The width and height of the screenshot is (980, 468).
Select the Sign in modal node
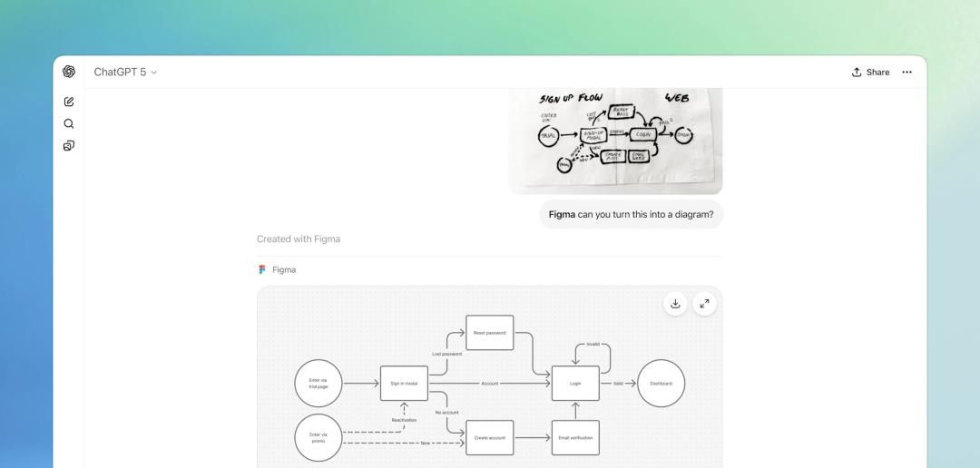pyautogui.click(x=404, y=384)
